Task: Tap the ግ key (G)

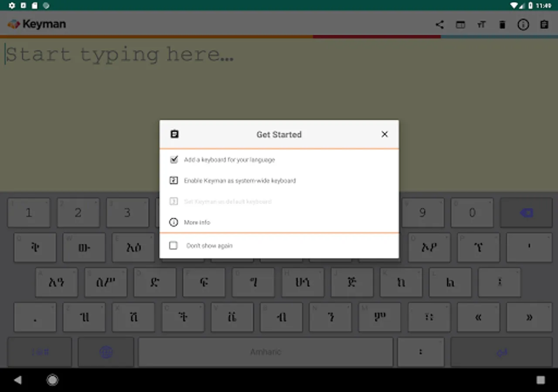Action: (x=253, y=282)
